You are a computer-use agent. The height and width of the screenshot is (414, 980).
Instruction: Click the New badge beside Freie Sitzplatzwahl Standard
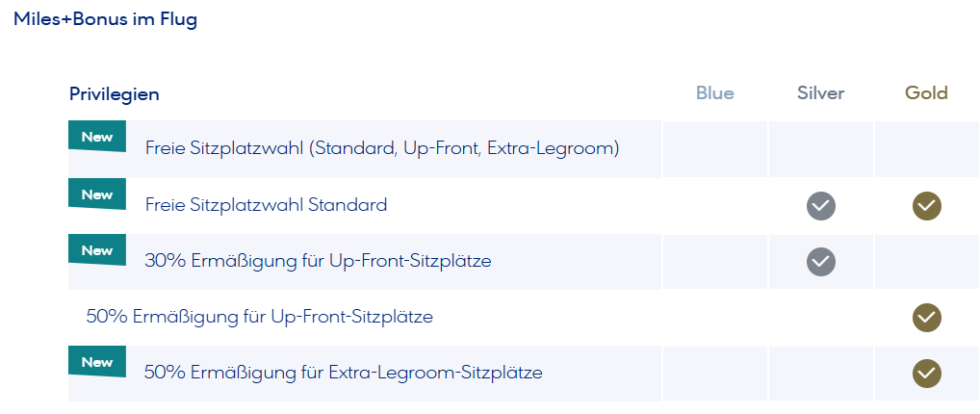(x=97, y=194)
